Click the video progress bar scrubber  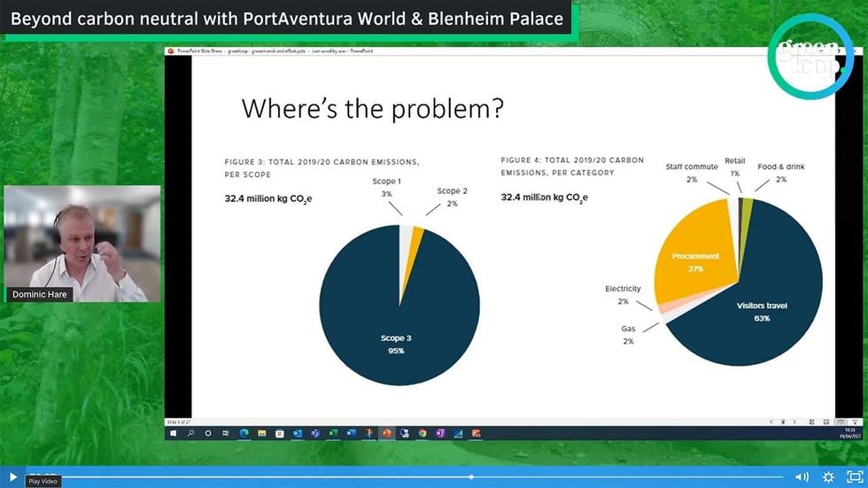[x=471, y=477]
